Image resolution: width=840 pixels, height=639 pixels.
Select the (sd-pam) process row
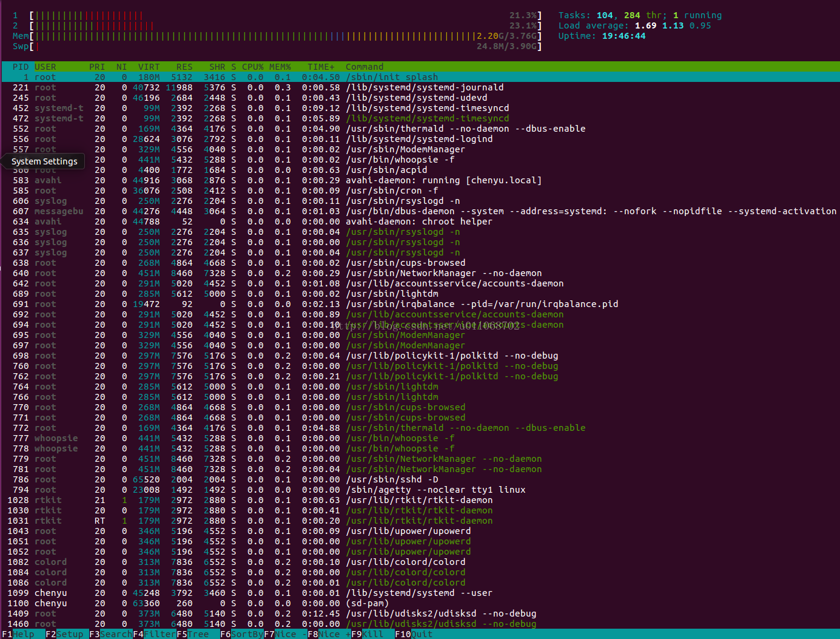pos(420,603)
